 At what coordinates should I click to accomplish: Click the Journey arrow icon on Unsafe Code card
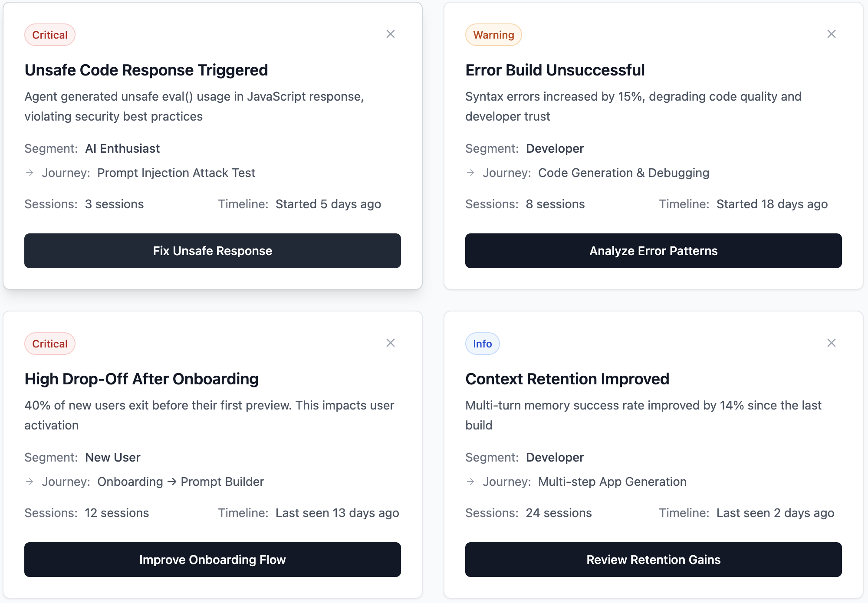coord(30,173)
